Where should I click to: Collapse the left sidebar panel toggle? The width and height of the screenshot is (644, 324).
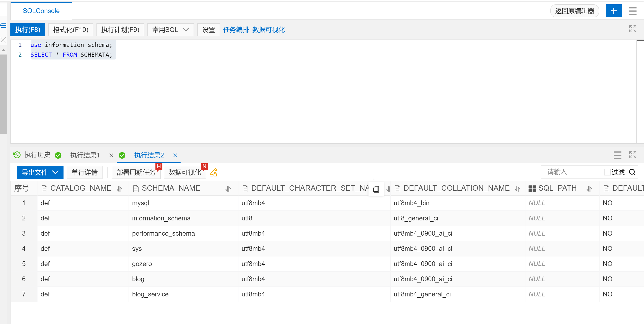coord(3,25)
